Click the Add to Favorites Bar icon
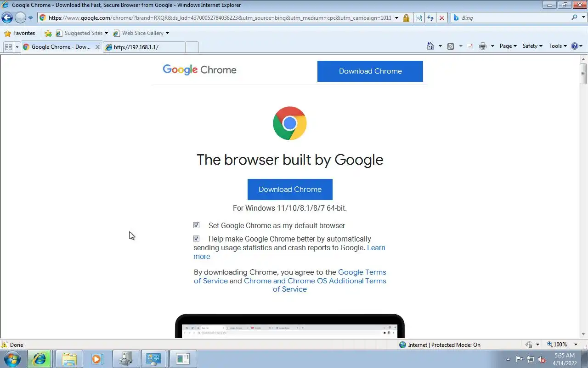Screen dimensions: 588x368 pos(48,33)
